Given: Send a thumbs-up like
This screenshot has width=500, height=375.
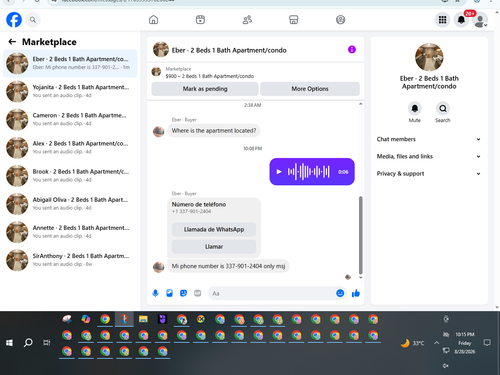Looking at the screenshot, I should point(356,293).
